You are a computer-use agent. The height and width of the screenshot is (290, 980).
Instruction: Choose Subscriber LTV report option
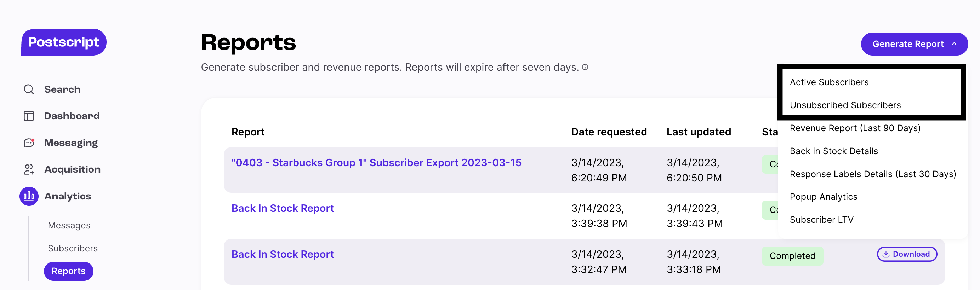821,220
